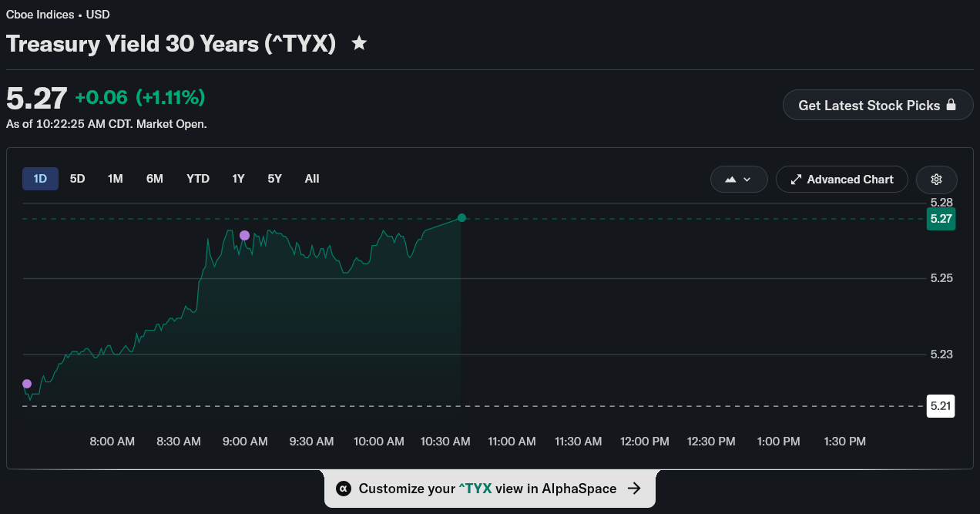Click the lock icon on Stock Picks
This screenshot has width=980, height=514.
pos(951,105)
